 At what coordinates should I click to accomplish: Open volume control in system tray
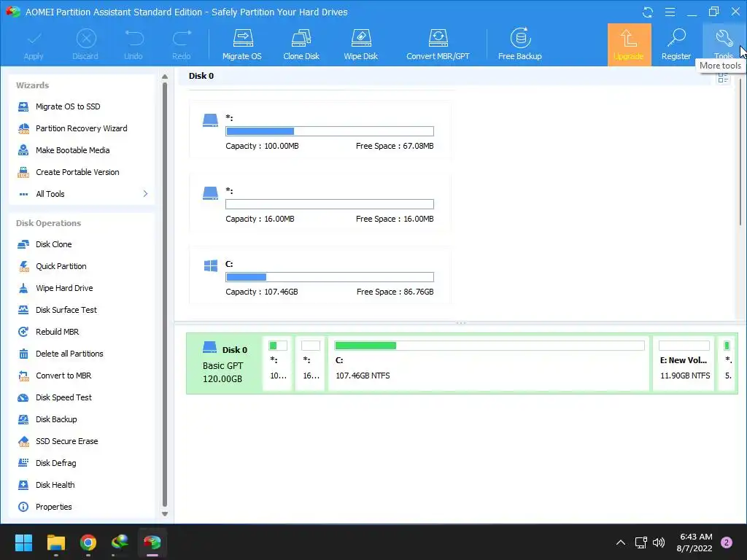pyautogui.click(x=659, y=542)
